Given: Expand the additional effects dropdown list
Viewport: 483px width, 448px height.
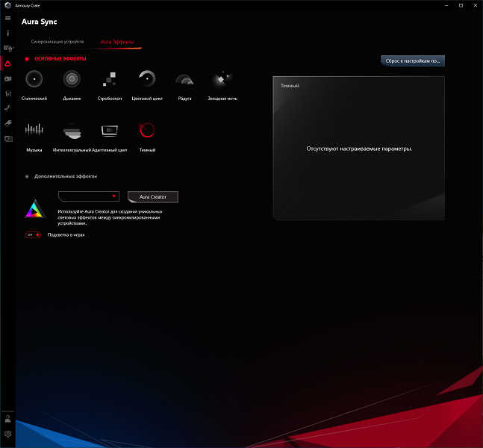Looking at the screenshot, I should [x=89, y=196].
